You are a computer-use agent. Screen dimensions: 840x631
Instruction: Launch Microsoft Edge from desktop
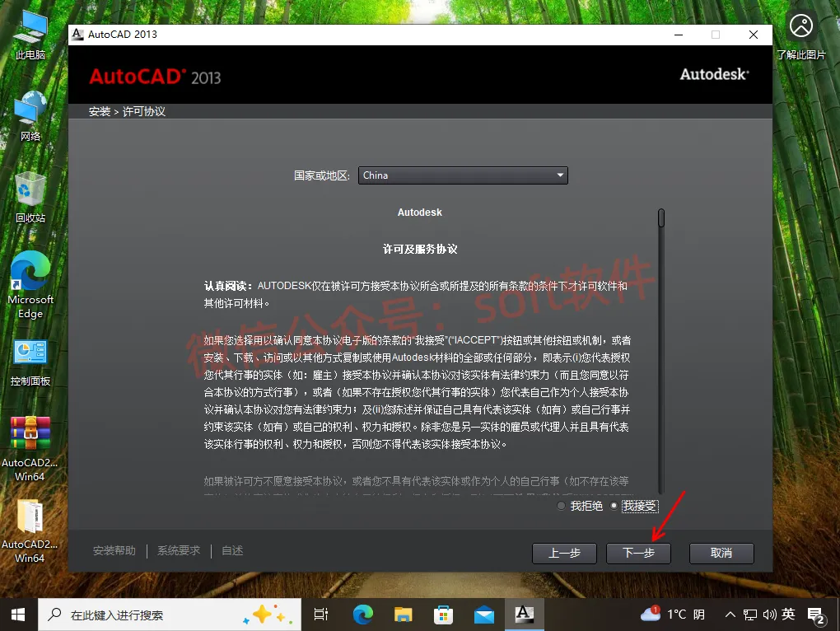click(30, 284)
